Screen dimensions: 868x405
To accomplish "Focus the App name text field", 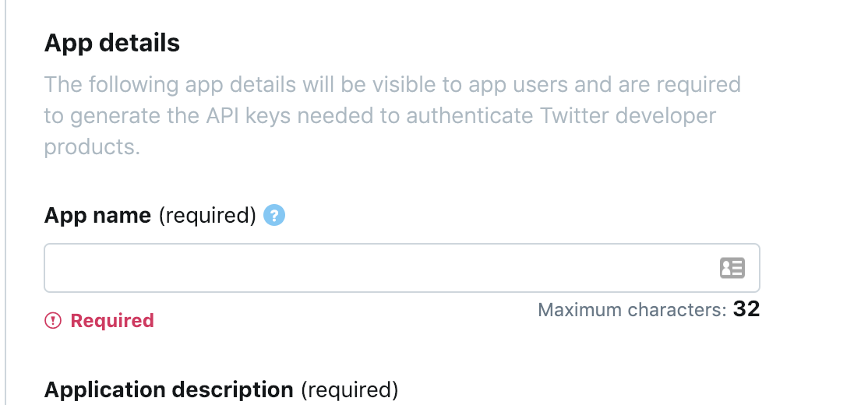I will pos(402,268).
